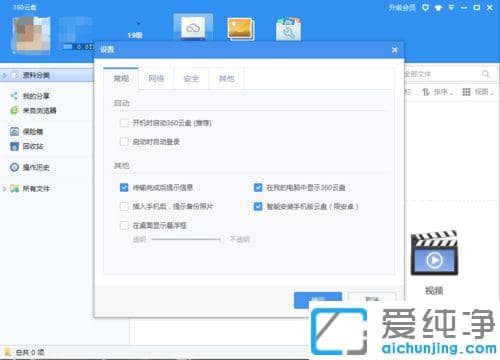Open the 视图 view dropdown
This screenshot has height=360, width=500.
click(484, 92)
